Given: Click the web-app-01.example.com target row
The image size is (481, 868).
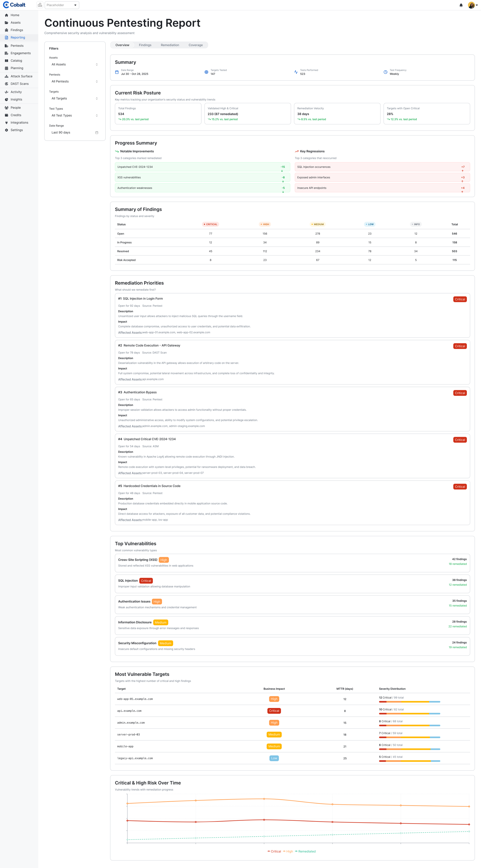Looking at the screenshot, I should 292,699.
